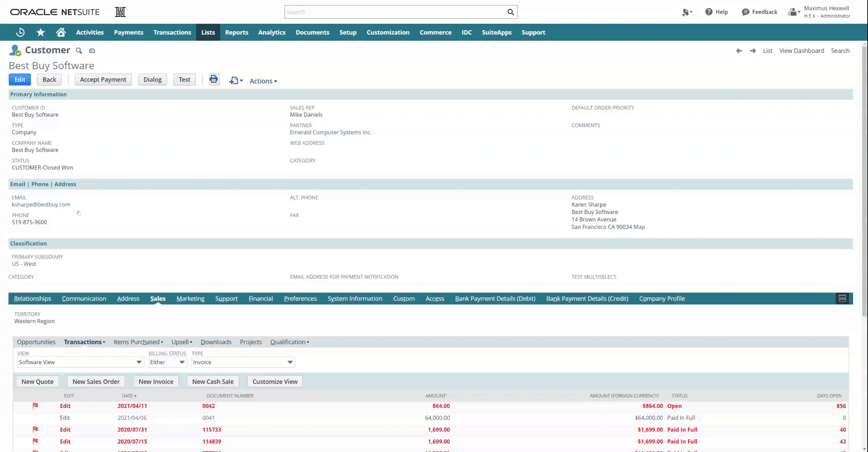Open the user role switcher icon

[x=794, y=12]
